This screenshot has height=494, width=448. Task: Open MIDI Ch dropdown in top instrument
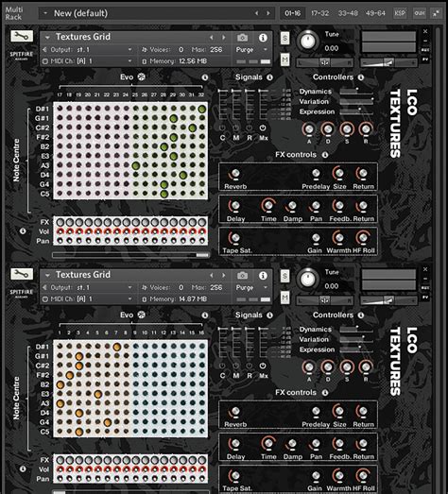[x=88, y=61]
